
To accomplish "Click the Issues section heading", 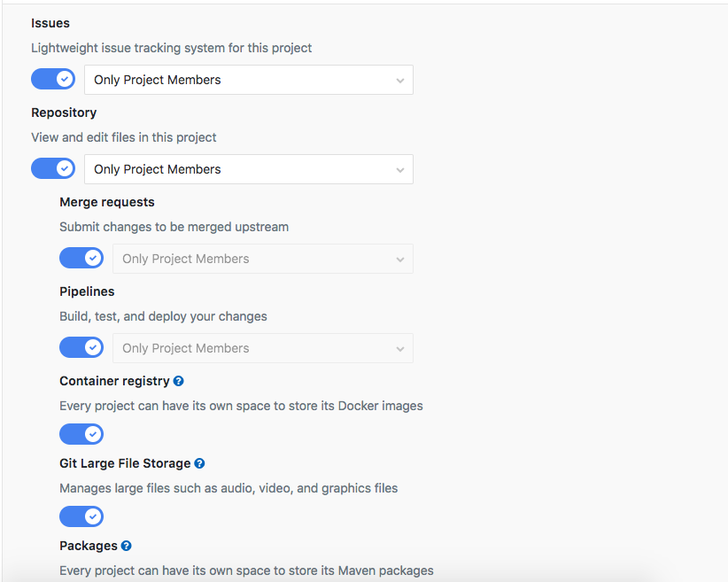I will coord(50,23).
